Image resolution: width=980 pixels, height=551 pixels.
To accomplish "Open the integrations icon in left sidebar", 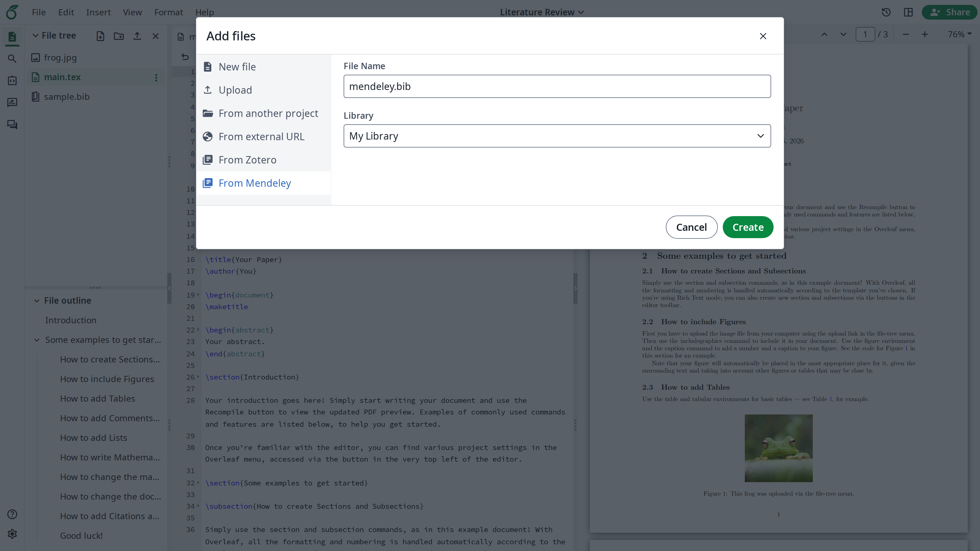I will 12,81.
